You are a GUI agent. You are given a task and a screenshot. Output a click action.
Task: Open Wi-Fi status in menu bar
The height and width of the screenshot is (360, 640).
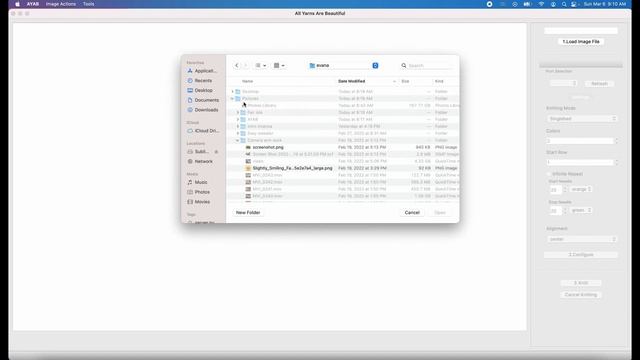pyautogui.click(x=541, y=4)
